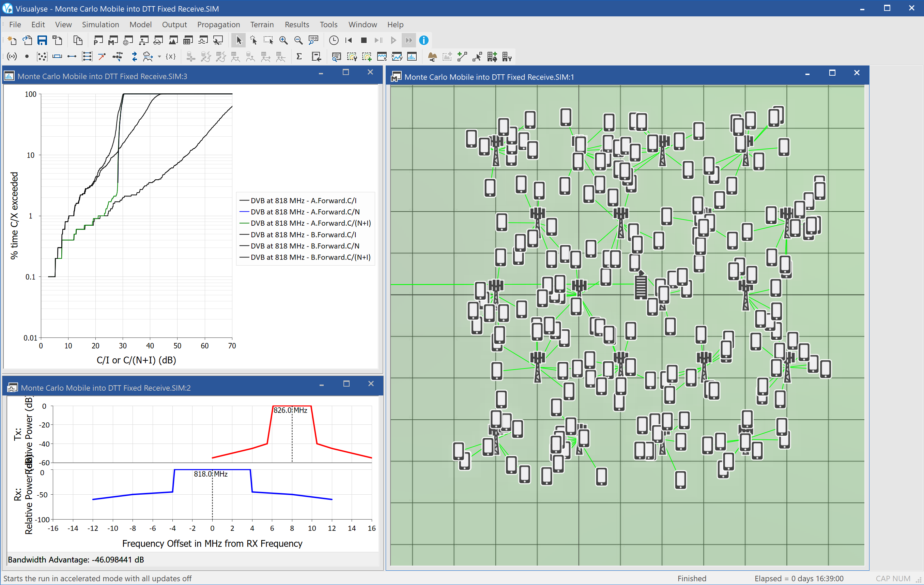This screenshot has height=585, width=924.
Task: Click the Tools menu
Action: [x=328, y=24]
